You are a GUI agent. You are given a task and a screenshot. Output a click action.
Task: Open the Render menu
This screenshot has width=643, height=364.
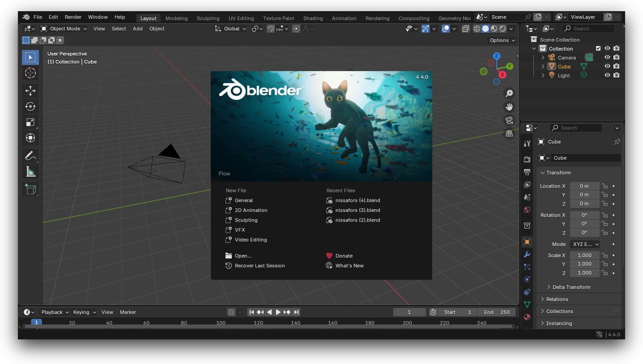tap(73, 17)
